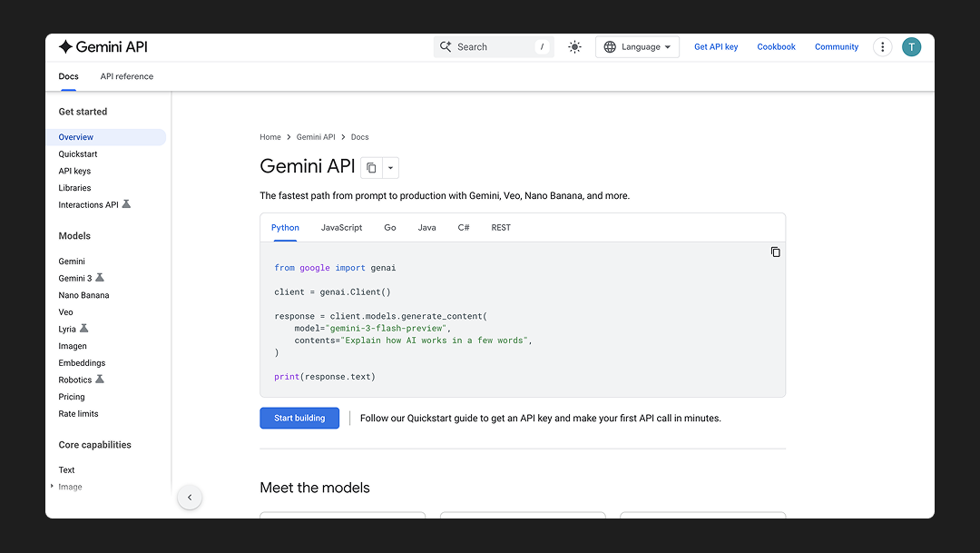Open Gemini 3 in the sidebar
This screenshot has height=553, width=980.
[75, 278]
